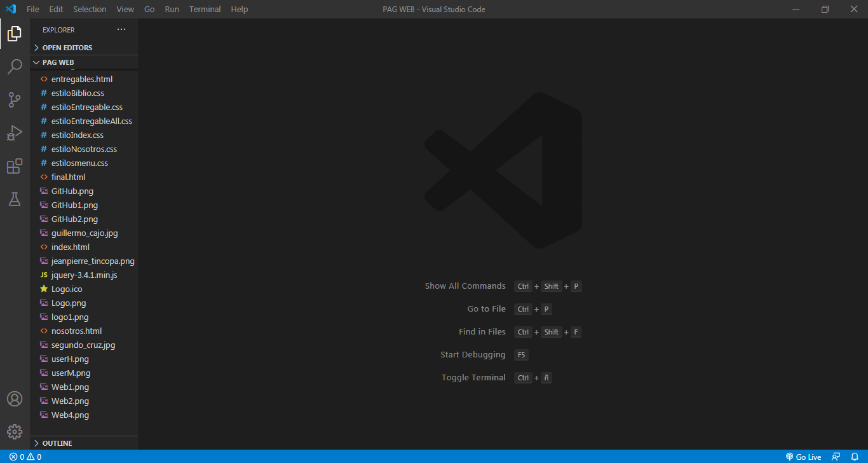Select Logo.ico file
868x463 pixels.
84,289
